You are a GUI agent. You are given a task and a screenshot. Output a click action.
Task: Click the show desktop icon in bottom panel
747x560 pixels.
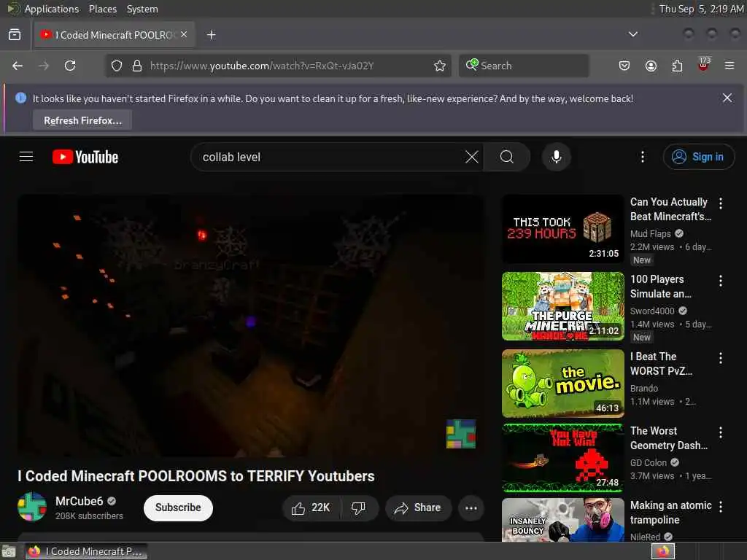[9, 551]
